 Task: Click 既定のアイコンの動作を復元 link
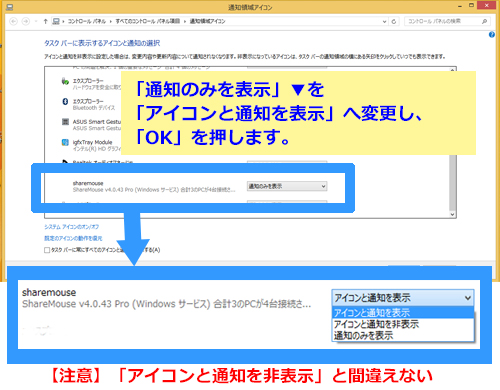tap(73, 238)
